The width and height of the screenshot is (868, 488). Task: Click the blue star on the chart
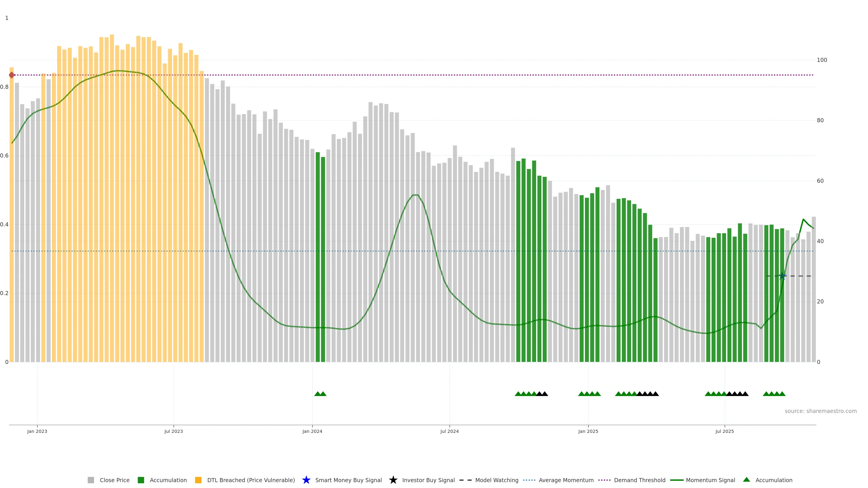pos(782,276)
